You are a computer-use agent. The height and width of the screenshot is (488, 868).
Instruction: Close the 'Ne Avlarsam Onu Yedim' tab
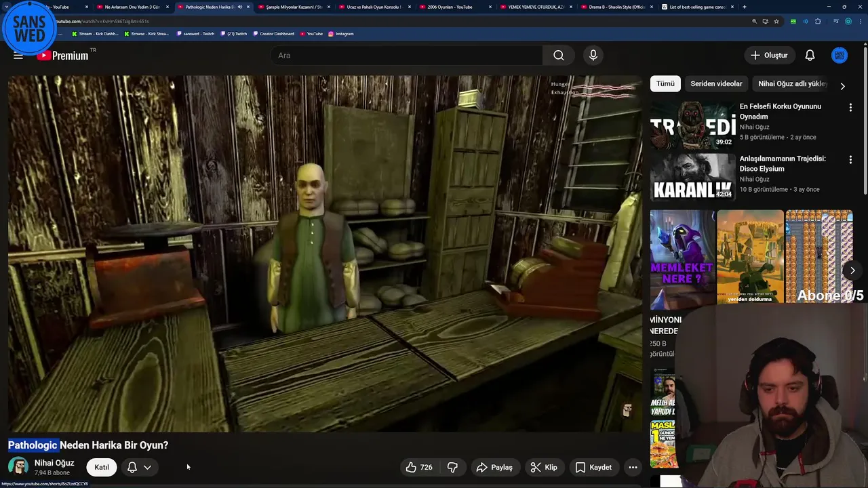167,7
